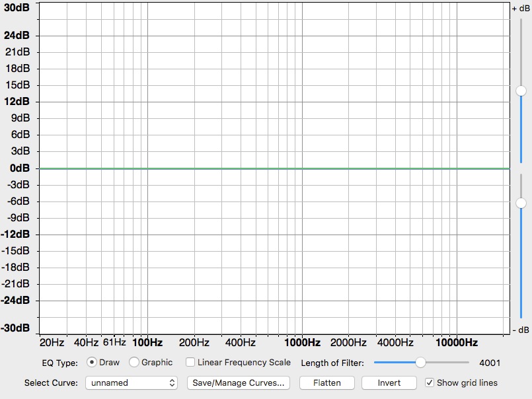Image resolution: width=532 pixels, height=399 pixels.
Task: Click the 20Hz frequency axis label
Action: point(52,342)
